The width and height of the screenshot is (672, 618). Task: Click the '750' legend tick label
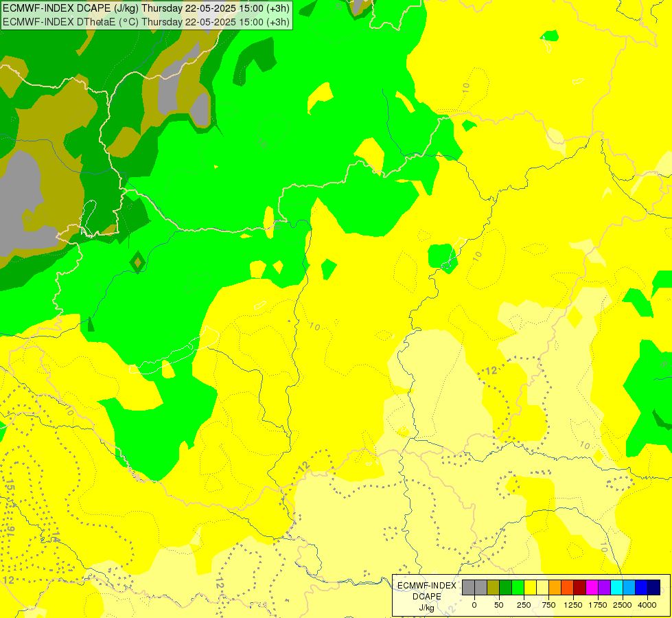548,605
